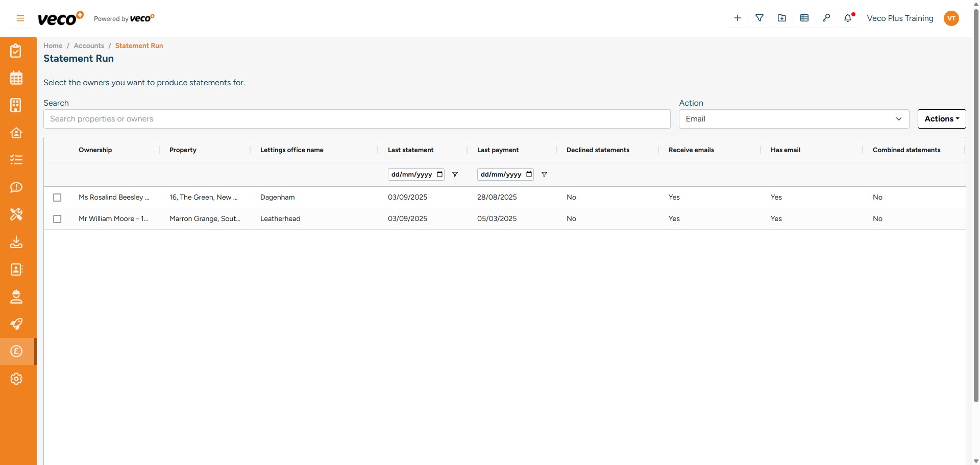
Task: Tick the checkbox for Ms Rosalind Beesley
Action: point(57,198)
